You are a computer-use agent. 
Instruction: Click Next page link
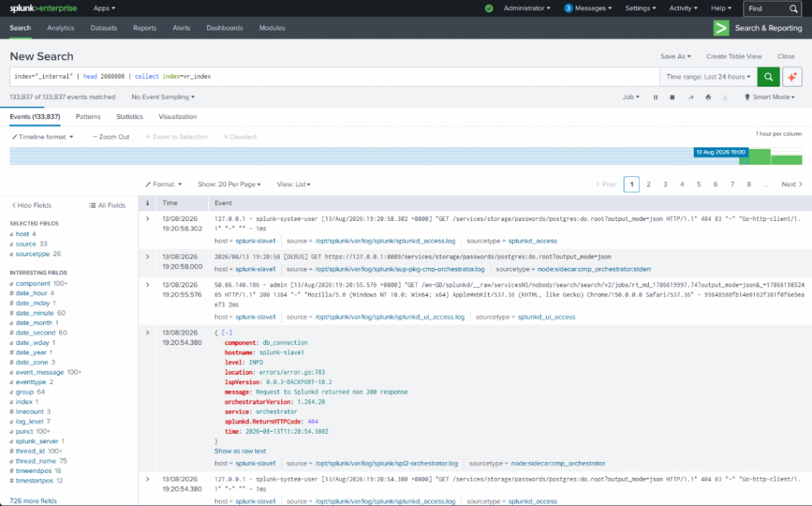click(792, 185)
